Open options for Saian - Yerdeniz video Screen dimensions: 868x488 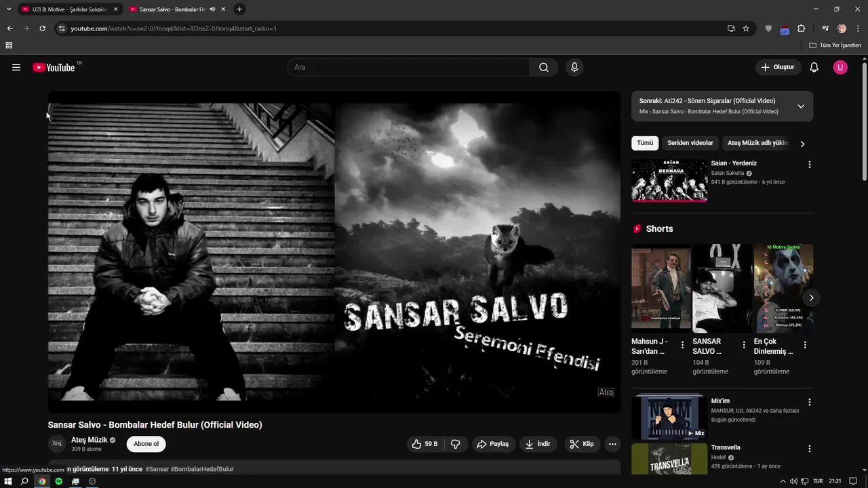click(x=809, y=165)
